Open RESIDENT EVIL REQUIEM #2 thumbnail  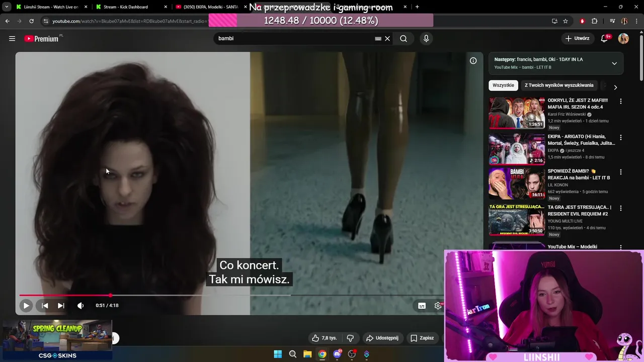pyautogui.click(x=517, y=220)
